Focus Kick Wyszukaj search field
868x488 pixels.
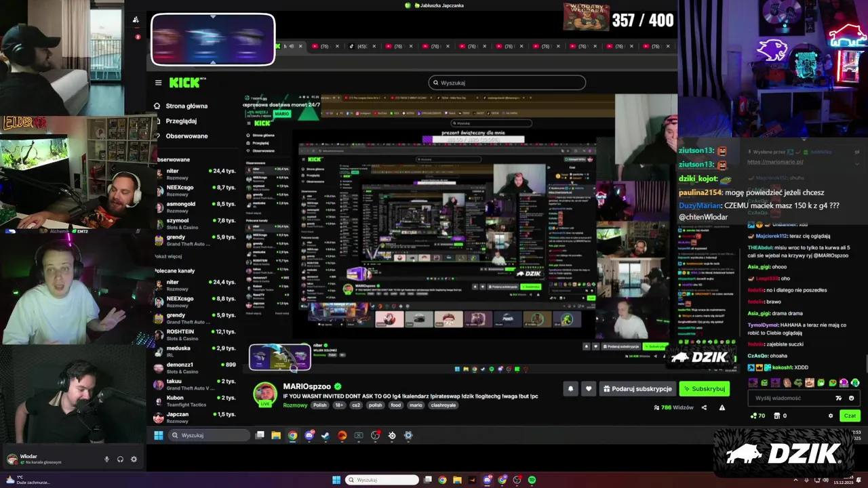point(507,83)
